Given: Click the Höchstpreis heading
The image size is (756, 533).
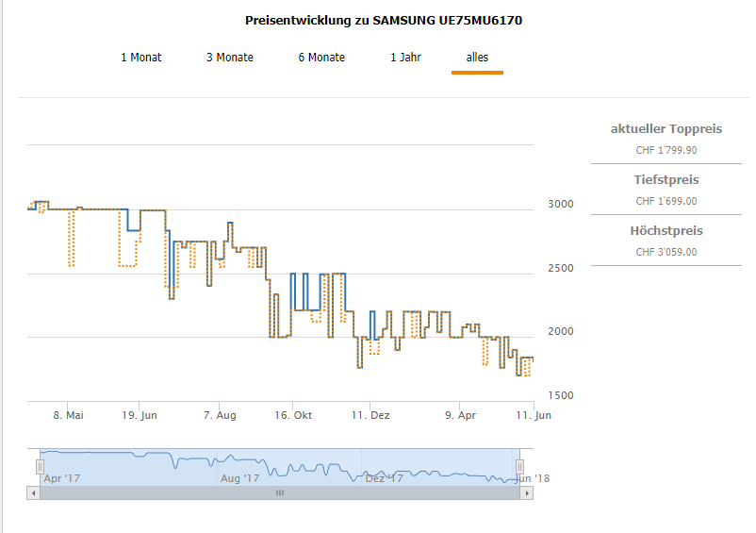Looking at the screenshot, I should coord(666,230).
